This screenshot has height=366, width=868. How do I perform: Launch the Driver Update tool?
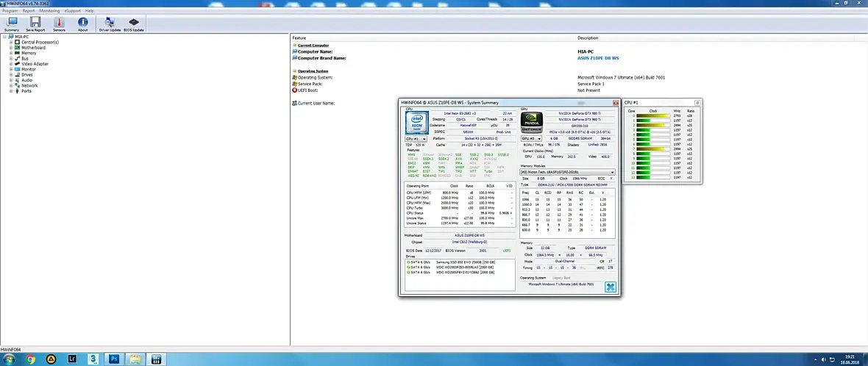tap(110, 24)
